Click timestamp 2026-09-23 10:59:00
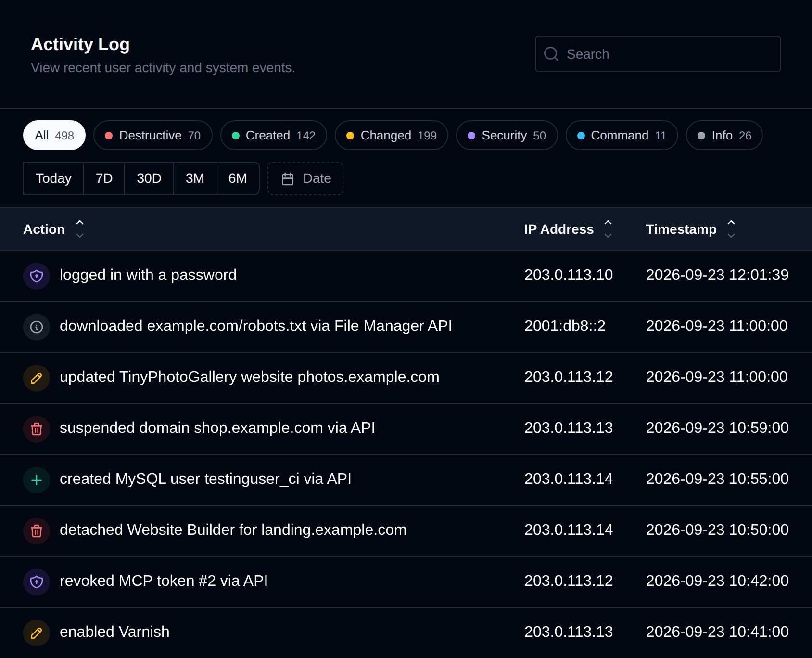Image resolution: width=812 pixels, height=658 pixels. 717,428
